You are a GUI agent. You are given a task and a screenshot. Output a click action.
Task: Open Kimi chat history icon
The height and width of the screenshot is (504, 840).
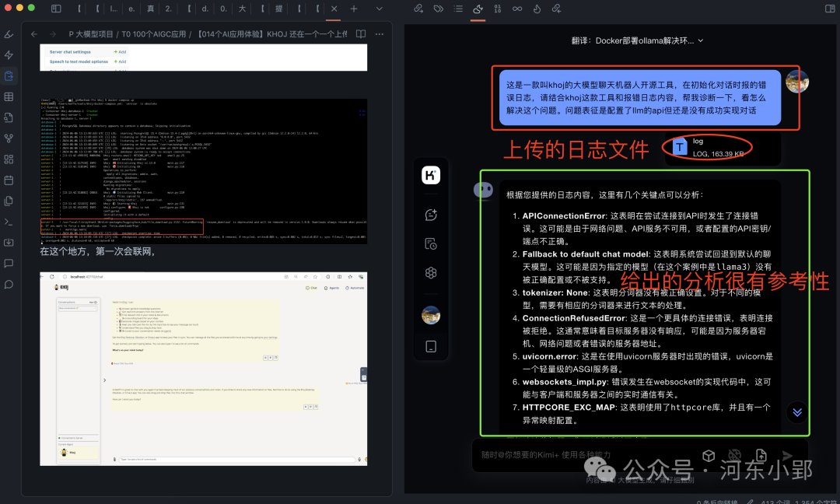coord(431,243)
